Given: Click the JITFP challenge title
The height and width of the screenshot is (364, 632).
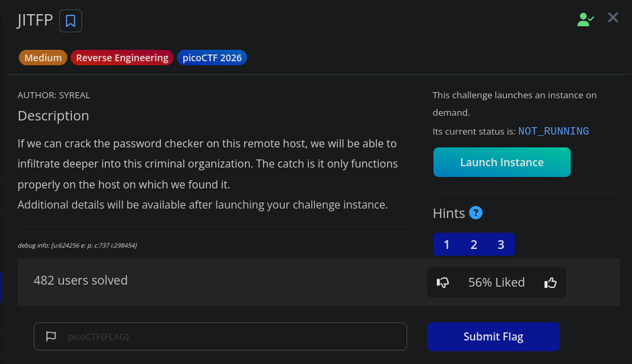Looking at the screenshot, I should pos(35,20).
